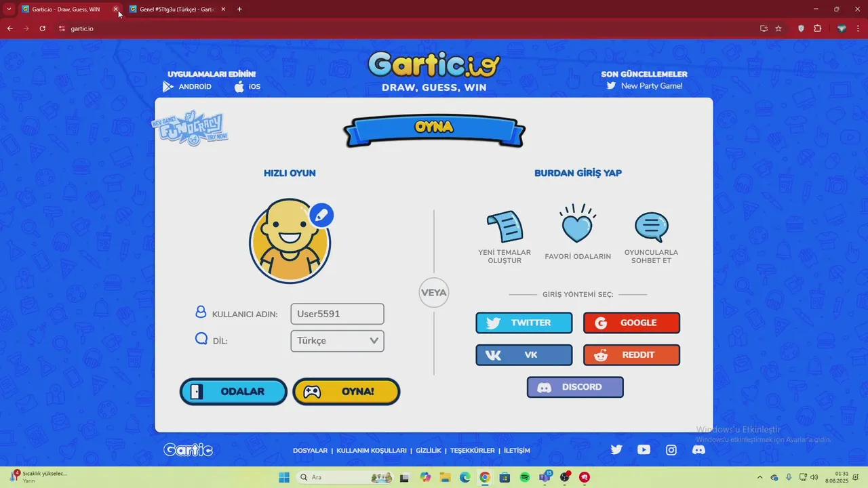Start a game with OYNA! button
Screen dimensions: 868x488
tap(347, 392)
